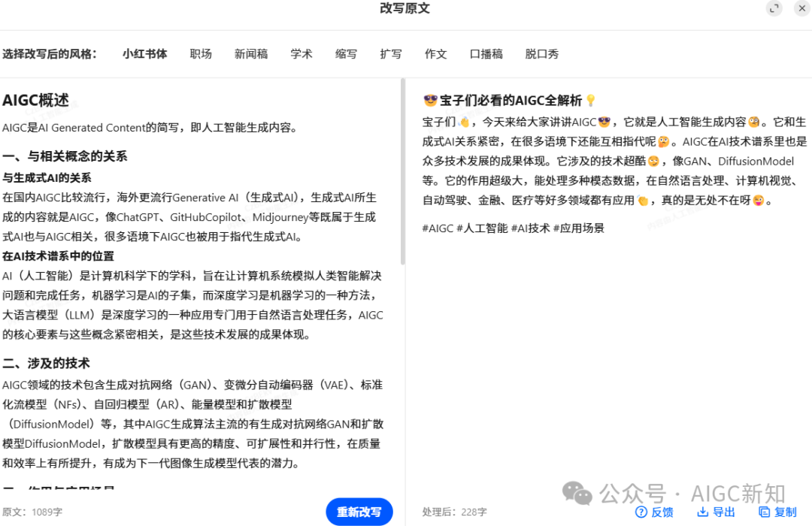Screen dimensions: 812x526
Task: Click the original text panel scrollbar
Action: point(403,171)
